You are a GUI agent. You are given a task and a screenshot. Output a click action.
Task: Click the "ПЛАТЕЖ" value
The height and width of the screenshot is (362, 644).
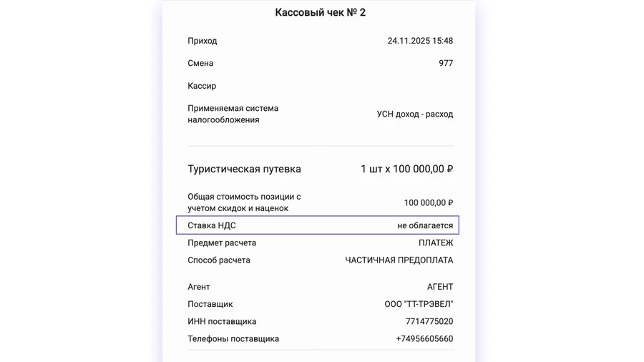[x=436, y=243]
